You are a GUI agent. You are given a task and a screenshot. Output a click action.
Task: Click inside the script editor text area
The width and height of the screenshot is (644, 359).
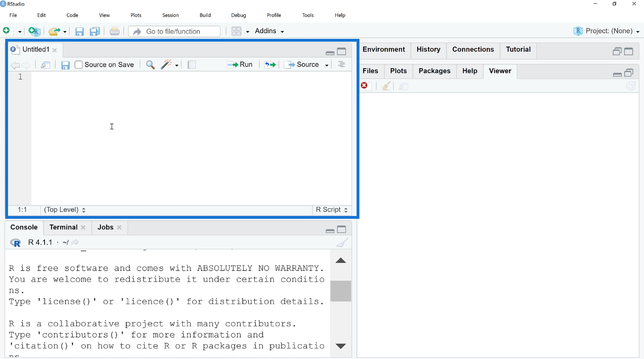point(191,138)
